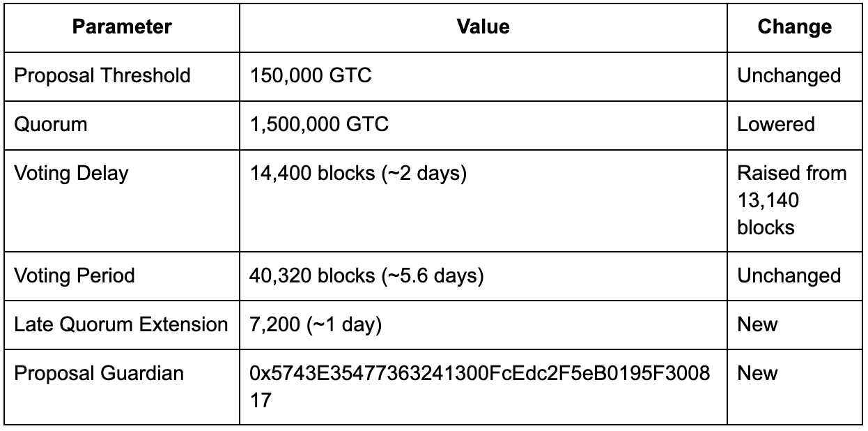Click the Late Quorum Extension cell
The height and width of the screenshot is (431, 868).
[x=121, y=324]
